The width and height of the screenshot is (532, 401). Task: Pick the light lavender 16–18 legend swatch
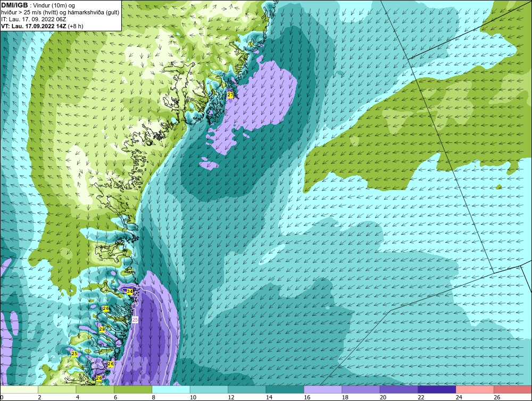pos(323,389)
